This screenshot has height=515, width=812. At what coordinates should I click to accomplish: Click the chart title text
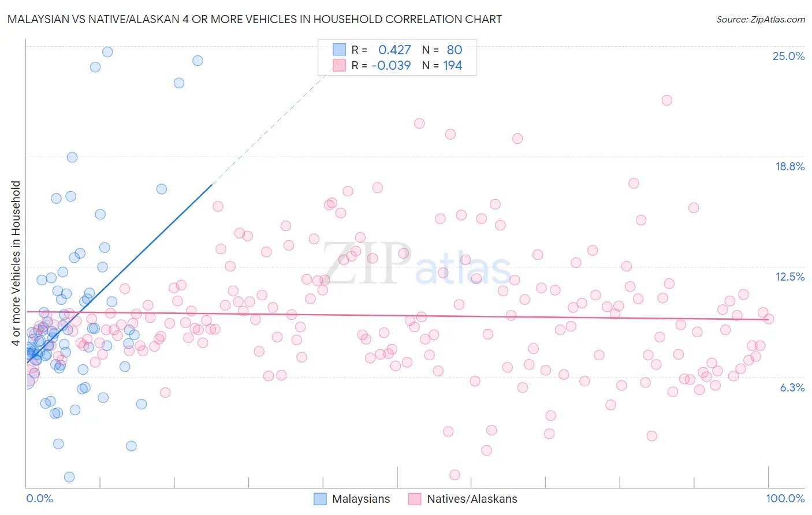coord(254,19)
